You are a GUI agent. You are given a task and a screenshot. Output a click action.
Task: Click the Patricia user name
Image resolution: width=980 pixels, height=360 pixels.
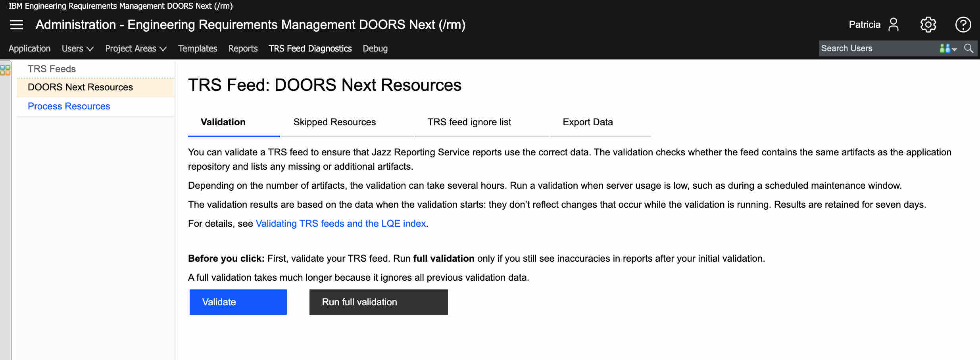(865, 25)
